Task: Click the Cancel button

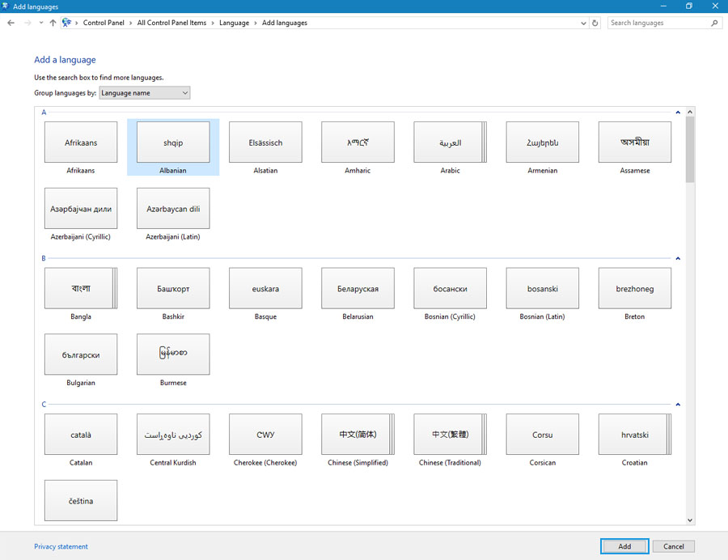Action: pyautogui.click(x=674, y=546)
